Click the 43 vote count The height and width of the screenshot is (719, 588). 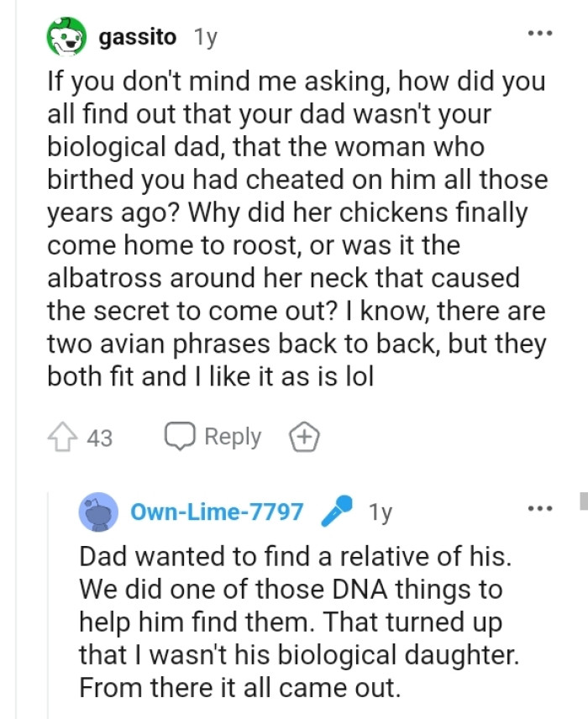tap(100, 438)
